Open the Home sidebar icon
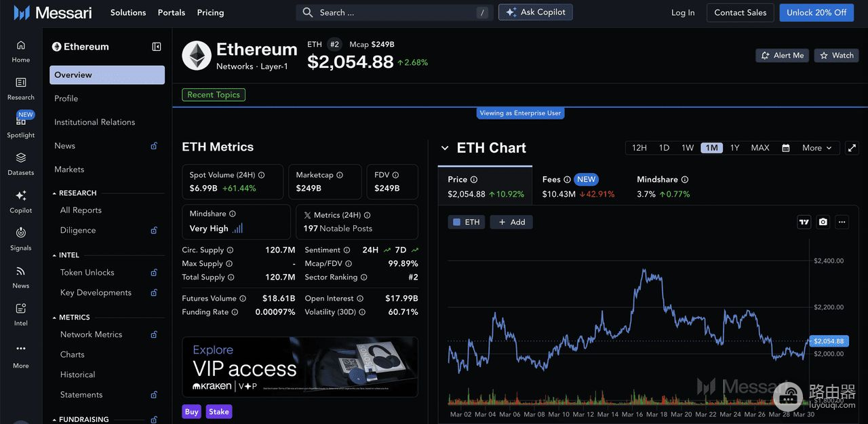 click(x=21, y=45)
